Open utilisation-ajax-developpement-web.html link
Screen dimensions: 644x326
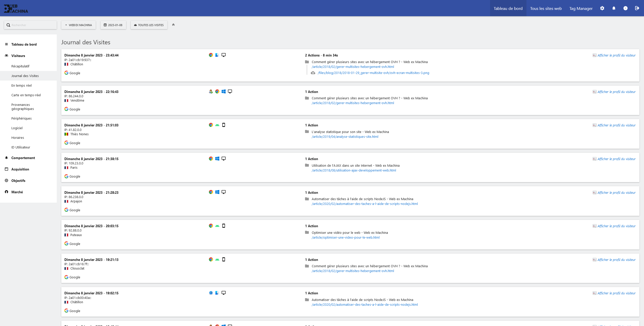click(354, 170)
